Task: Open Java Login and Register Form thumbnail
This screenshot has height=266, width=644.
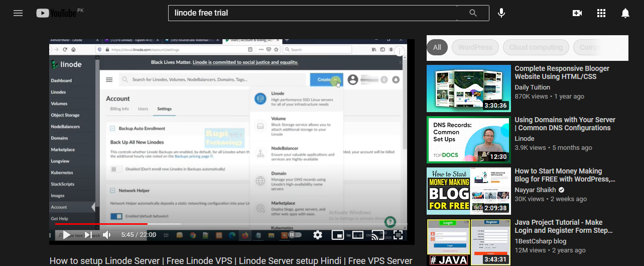Action: [x=469, y=242]
